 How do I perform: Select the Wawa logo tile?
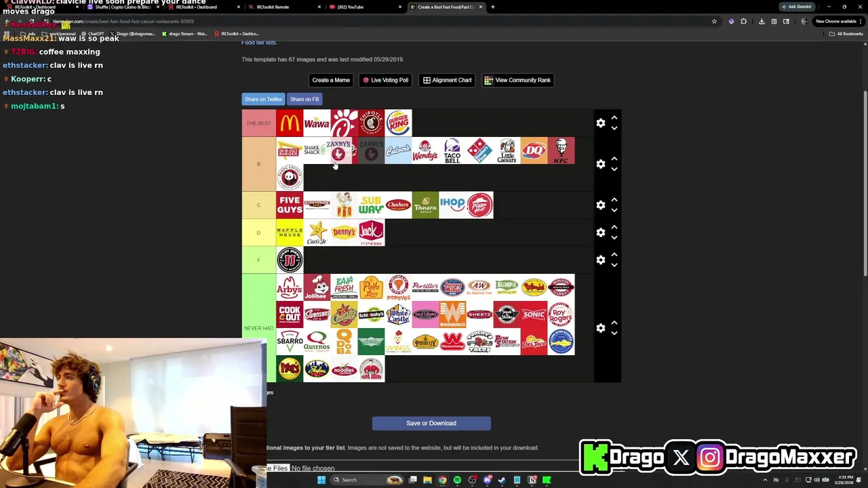(317, 123)
